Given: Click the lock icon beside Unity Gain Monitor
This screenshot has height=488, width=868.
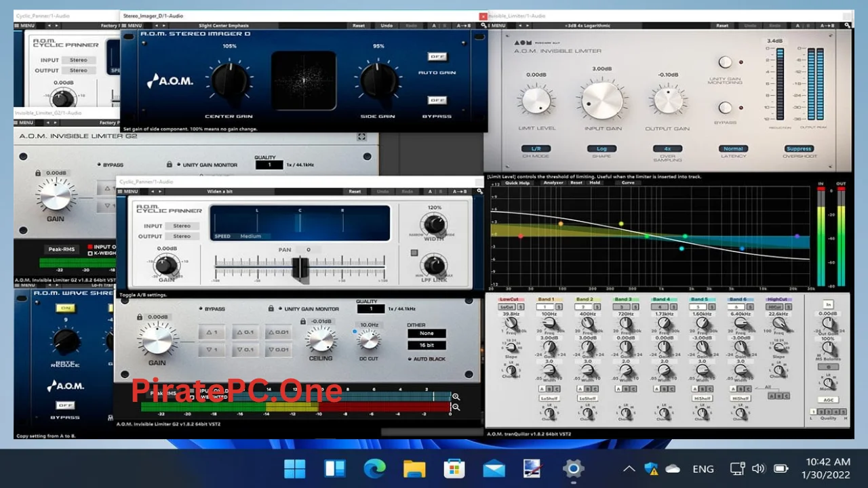Looking at the screenshot, I should pos(271,308).
